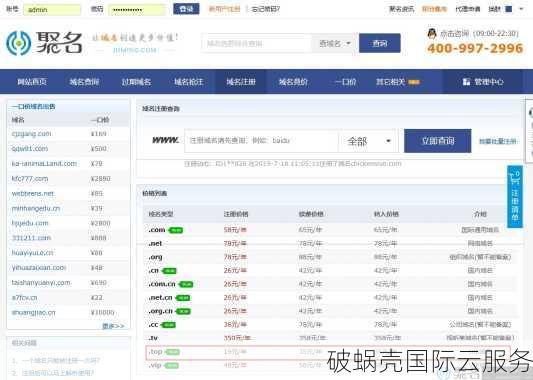Viewport: 533px width, 380px height.
Task: Open 331211.com in the fixed-price list
Action: (x=31, y=238)
